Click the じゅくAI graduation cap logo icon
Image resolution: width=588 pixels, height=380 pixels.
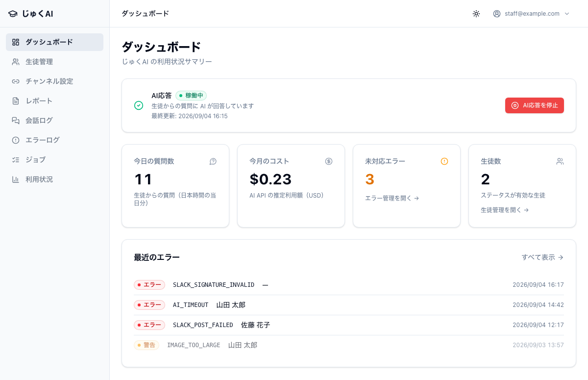tap(13, 14)
